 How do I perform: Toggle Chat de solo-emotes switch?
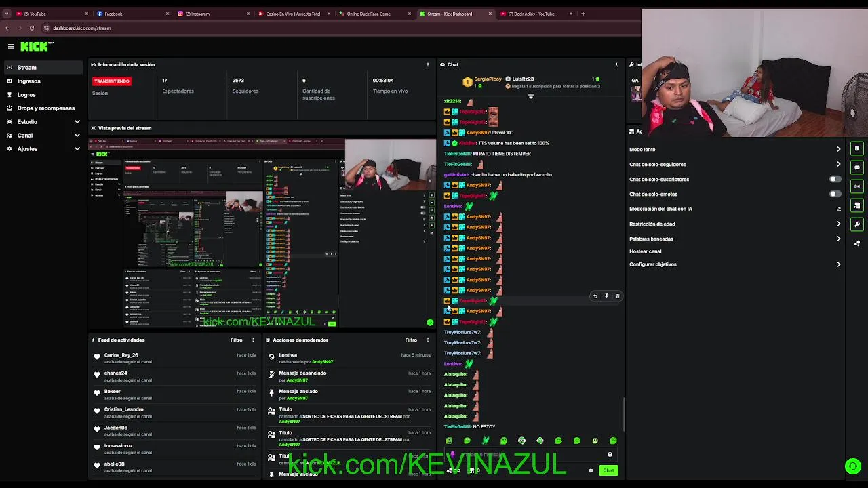(835, 194)
